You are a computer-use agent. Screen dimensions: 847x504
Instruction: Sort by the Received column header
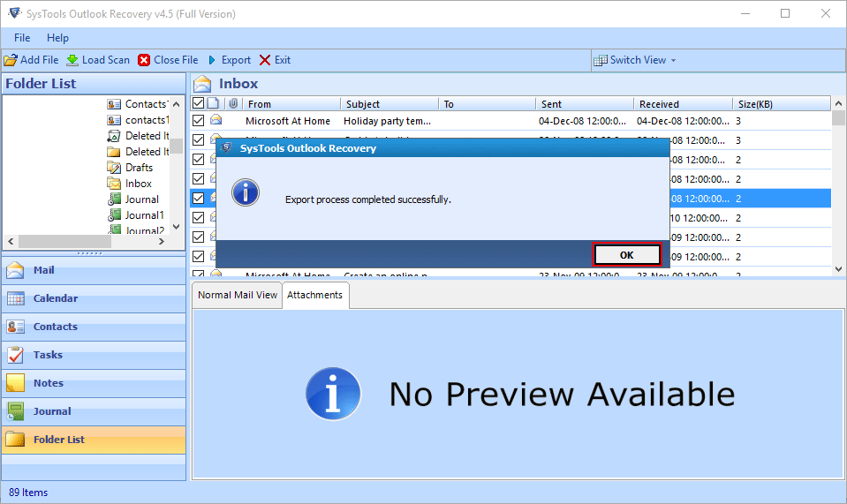[x=683, y=103]
